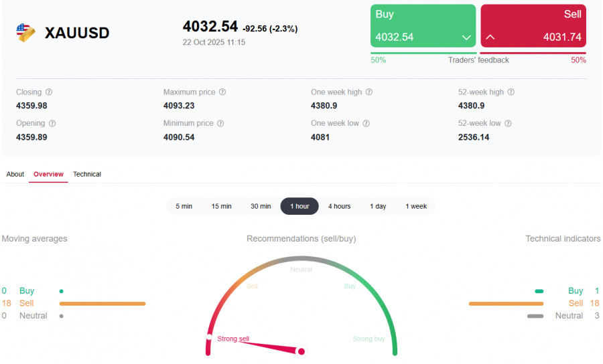The height and width of the screenshot is (364, 603).
Task: Click the 52-week low help icon
Action: [508, 123]
